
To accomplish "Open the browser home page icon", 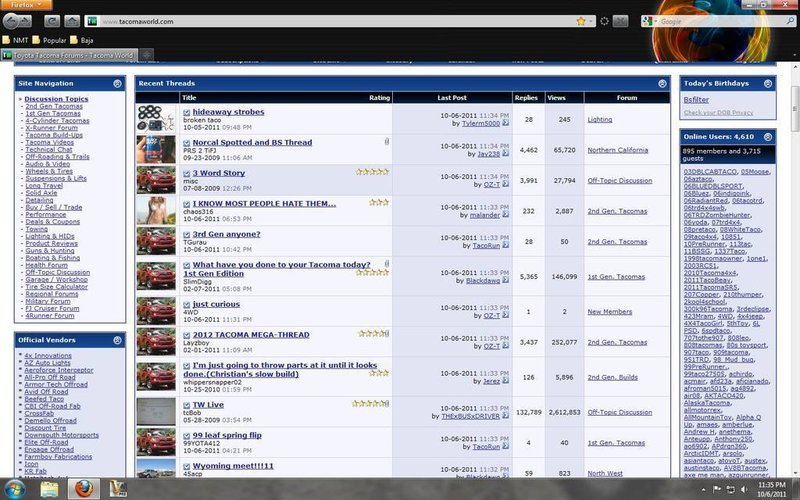I will click(x=72, y=21).
